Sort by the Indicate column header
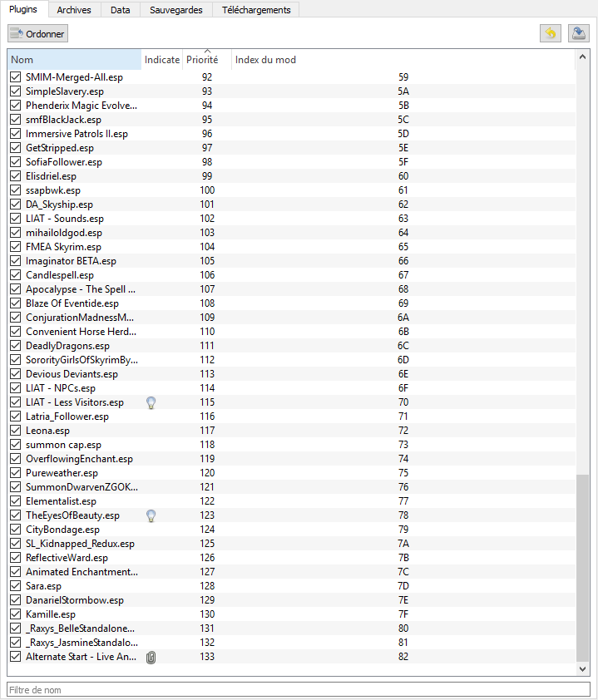 coord(161,60)
